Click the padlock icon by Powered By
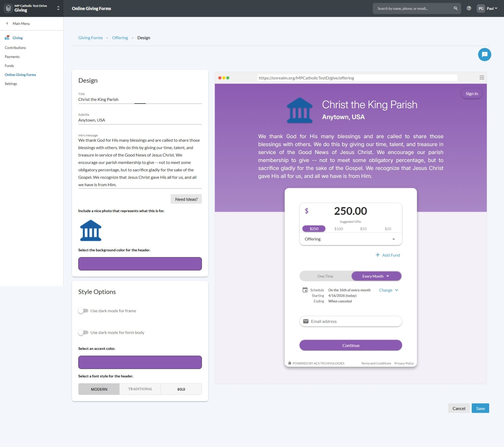Screen dimensions: 504x447 pos(290,363)
